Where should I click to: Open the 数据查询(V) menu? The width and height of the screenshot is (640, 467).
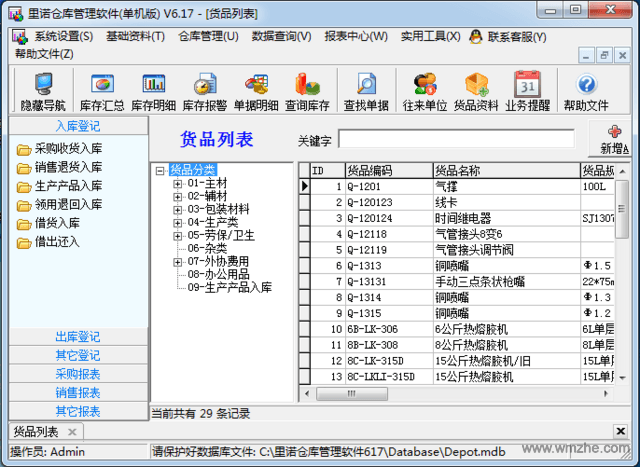pyautogui.click(x=282, y=37)
